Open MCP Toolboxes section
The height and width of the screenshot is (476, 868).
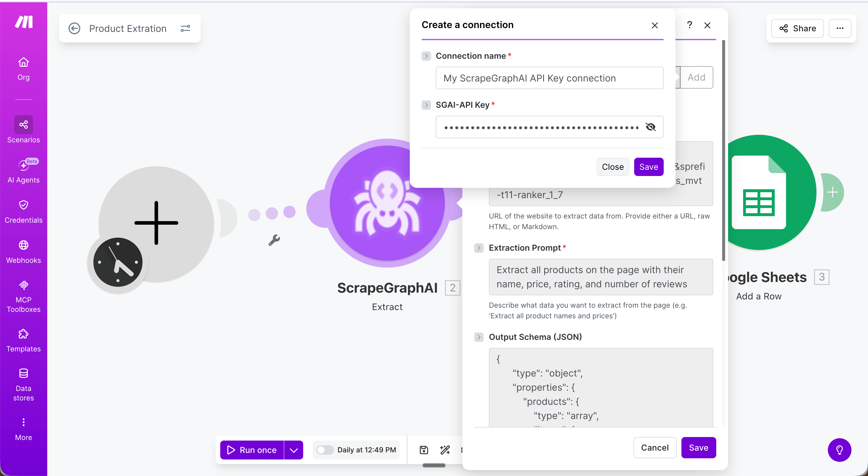[24, 297]
